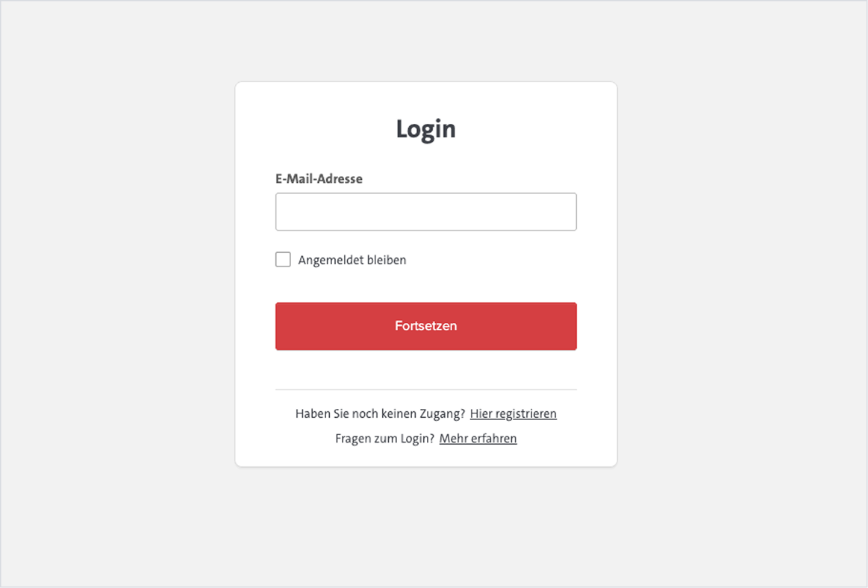Follow the Mehr erfahren link
This screenshot has height=588, width=868.
click(x=478, y=438)
